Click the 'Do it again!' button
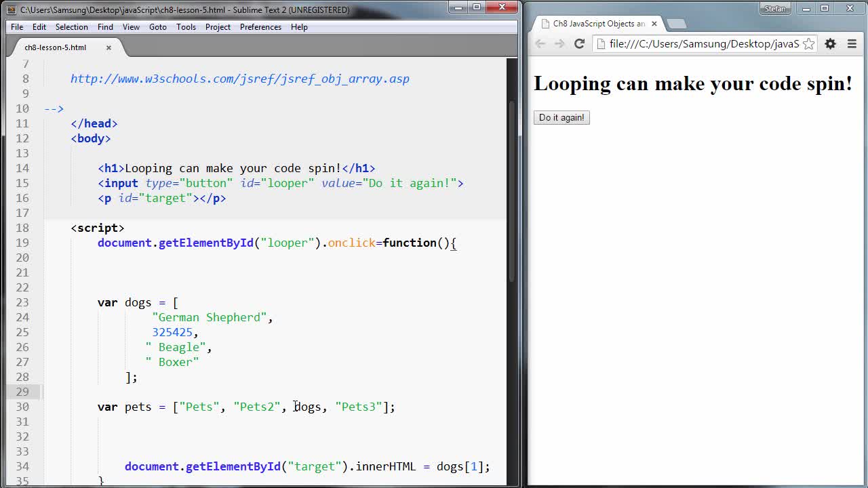Image resolution: width=868 pixels, height=488 pixels. point(561,117)
